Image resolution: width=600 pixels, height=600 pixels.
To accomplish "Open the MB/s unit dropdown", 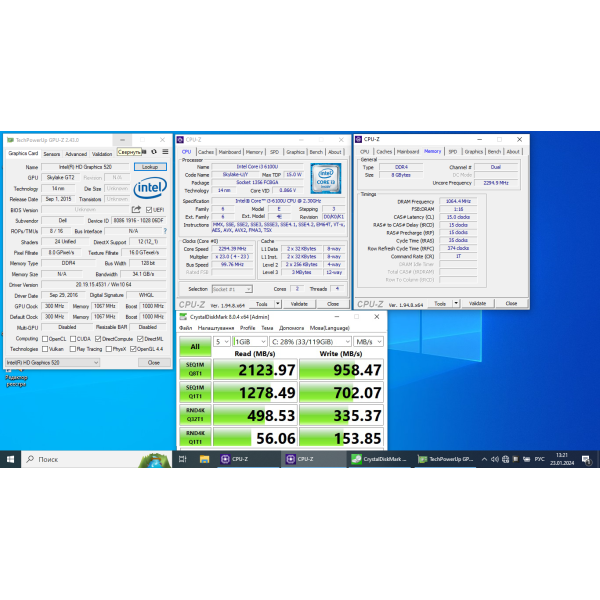I will 368,342.
